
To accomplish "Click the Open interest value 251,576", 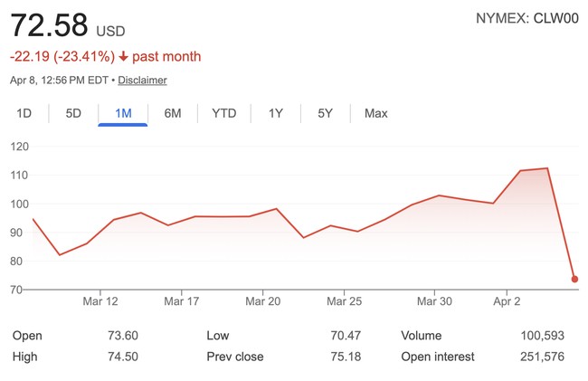I will 543,357.
